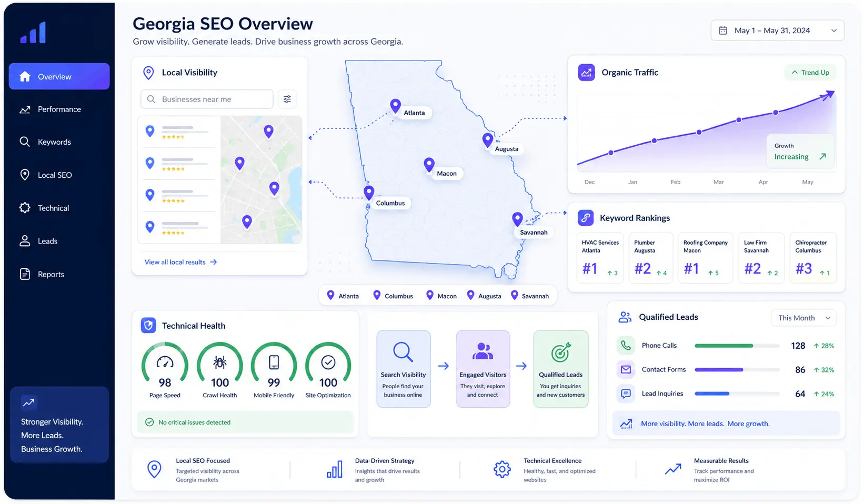Click the Columbus chip in the map legend
Screen dimensions: 864x504
click(393, 296)
